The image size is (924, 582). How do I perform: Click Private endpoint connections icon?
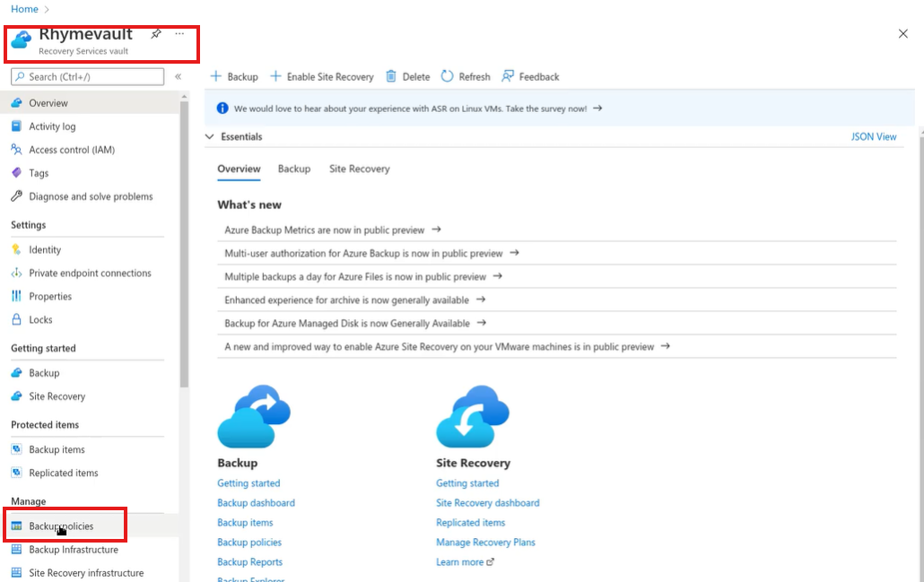tap(16, 273)
